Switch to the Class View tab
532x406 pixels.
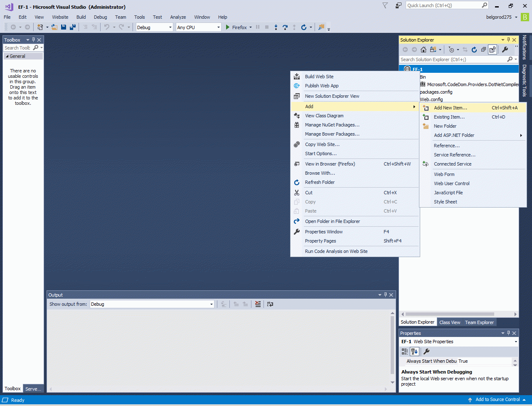[x=450, y=322]
